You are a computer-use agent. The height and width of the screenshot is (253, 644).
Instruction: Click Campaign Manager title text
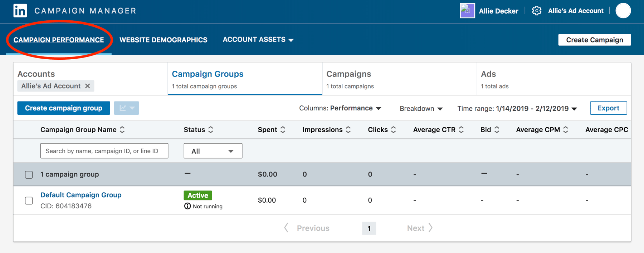[x=86, y=11]
